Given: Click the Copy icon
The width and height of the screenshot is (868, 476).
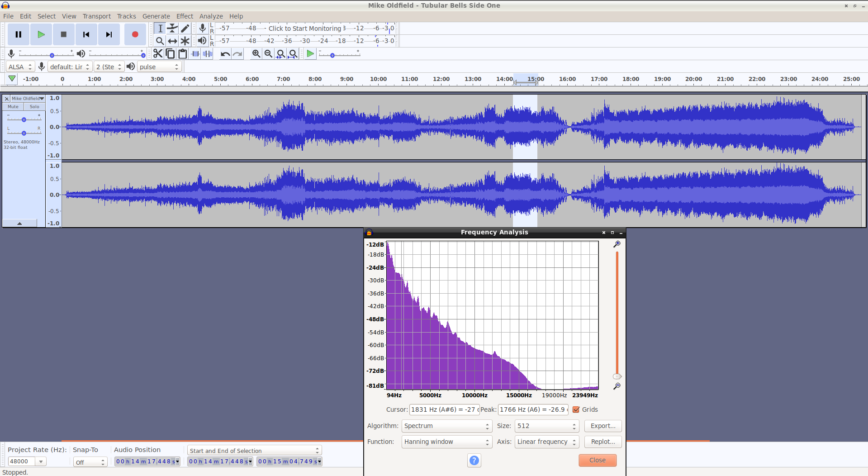Looking at the screenshot, I should (171, 54).
